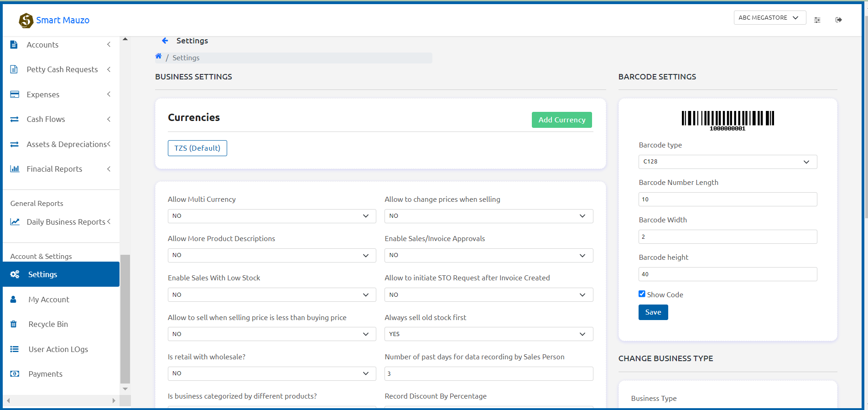The height and width of the screenshot is (410, 868).
Task: Click the Settings gears icon in sidebar
Action: pos(15,274)
